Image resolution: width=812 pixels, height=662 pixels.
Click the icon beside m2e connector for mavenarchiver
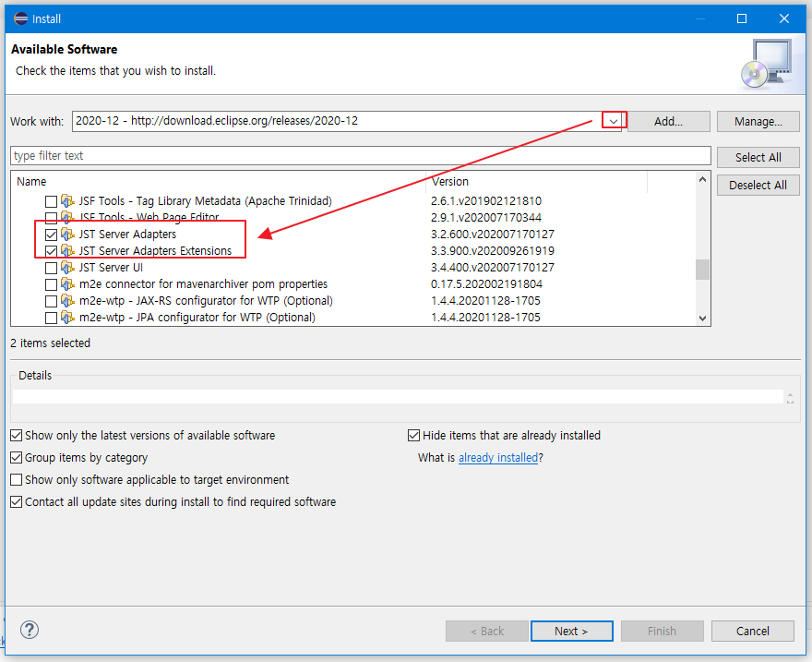coord(67,283)
